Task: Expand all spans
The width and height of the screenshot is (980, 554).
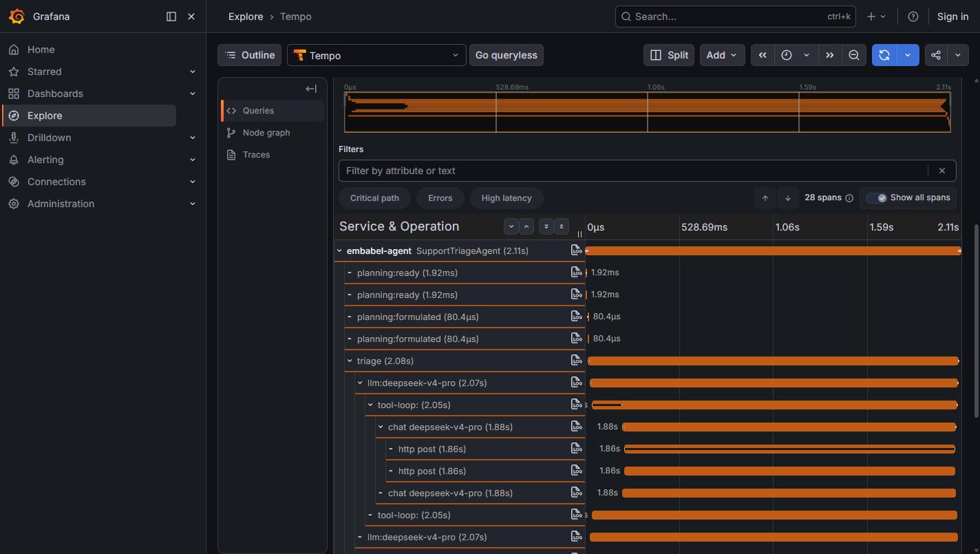Action: [x=546, y=226]
